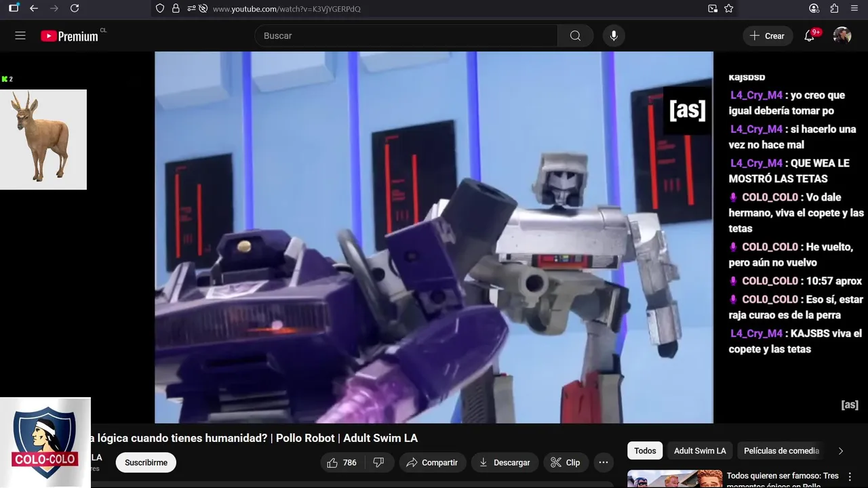Click the Colo-Colo badge overlay
868x488 pixels.
[45, 443]
